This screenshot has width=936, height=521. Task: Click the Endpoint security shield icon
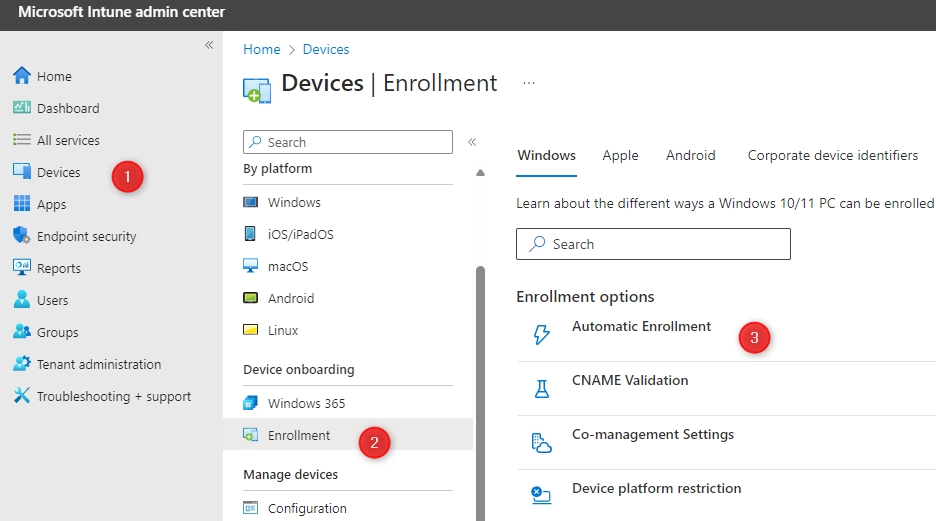click(22, 236)
